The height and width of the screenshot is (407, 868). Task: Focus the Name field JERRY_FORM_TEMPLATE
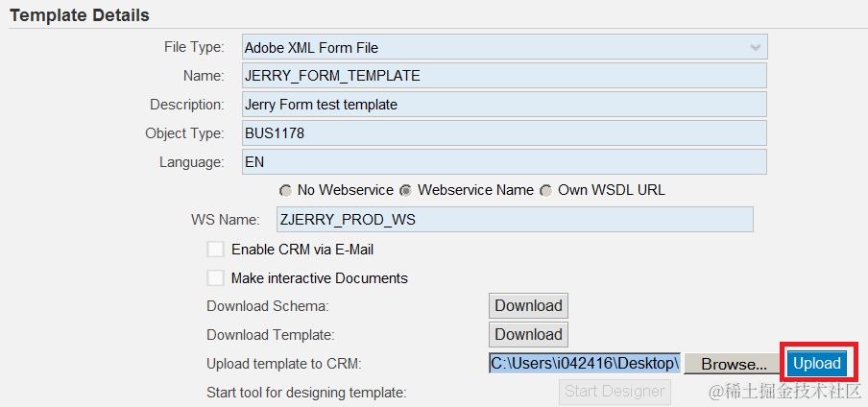coord(504,75)
